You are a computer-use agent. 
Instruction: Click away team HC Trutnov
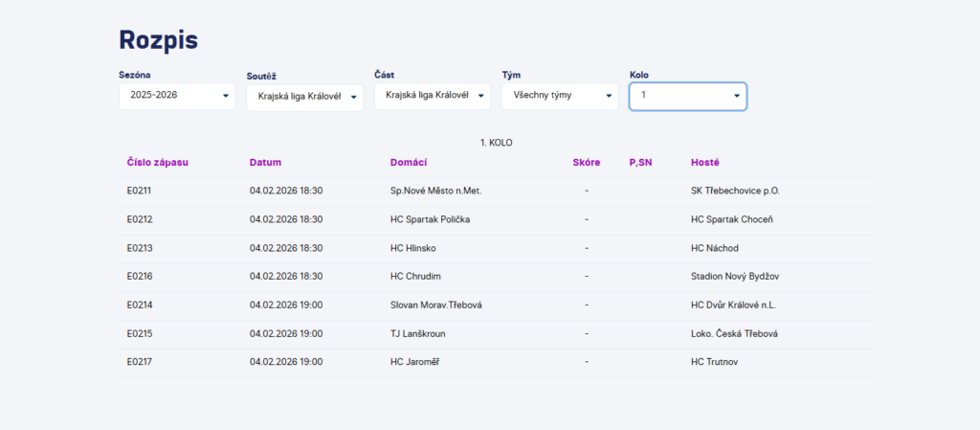pyautogui.click(x=715, y=362)
